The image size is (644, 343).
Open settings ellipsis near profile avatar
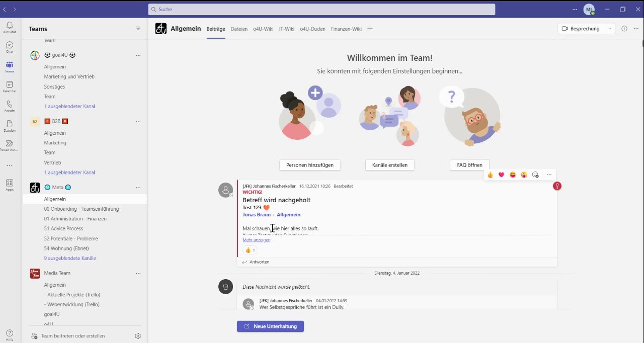[575, 9]
